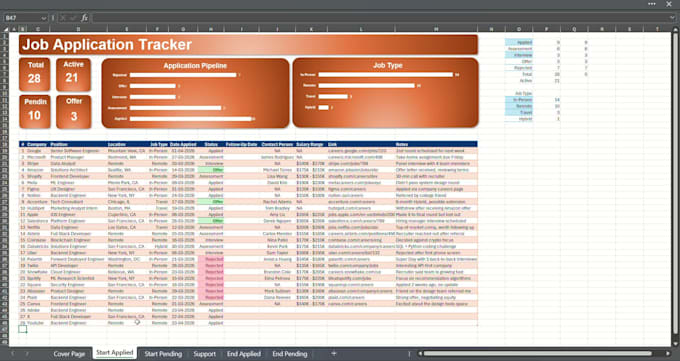Select the Offer 3 summary card
680x361 pixels.
[x=73, y=112]
